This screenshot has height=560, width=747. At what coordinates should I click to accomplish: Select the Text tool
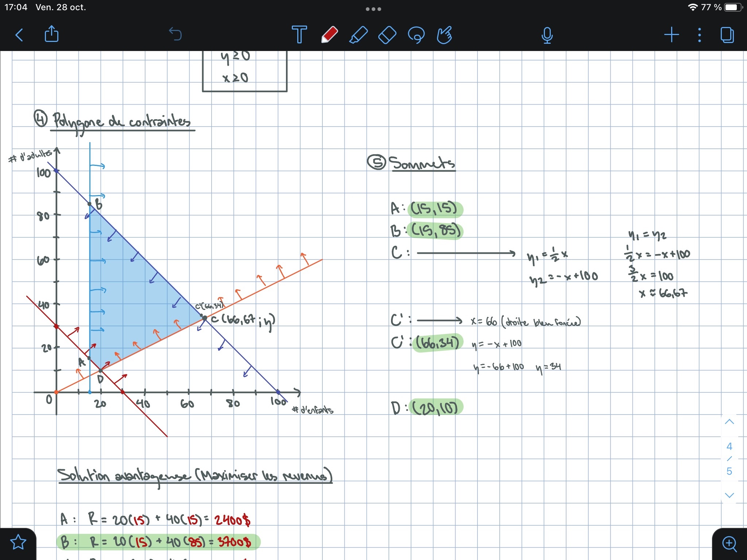point(299,35)
